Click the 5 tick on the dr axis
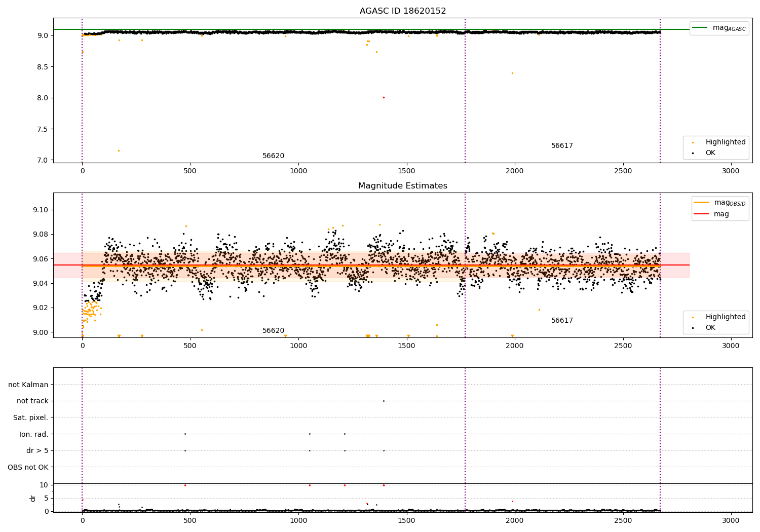The image size is (760, 532). click(47, 498)
